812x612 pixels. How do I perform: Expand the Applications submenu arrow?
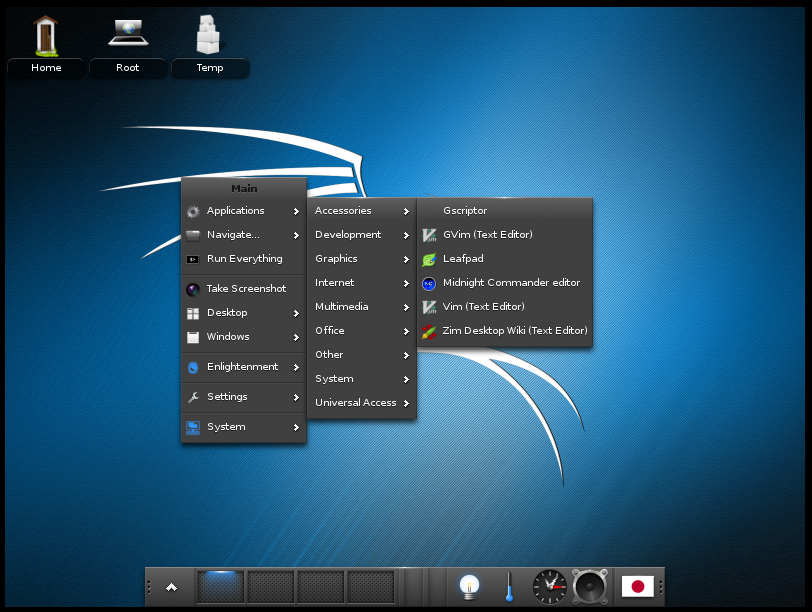(296, 211)
